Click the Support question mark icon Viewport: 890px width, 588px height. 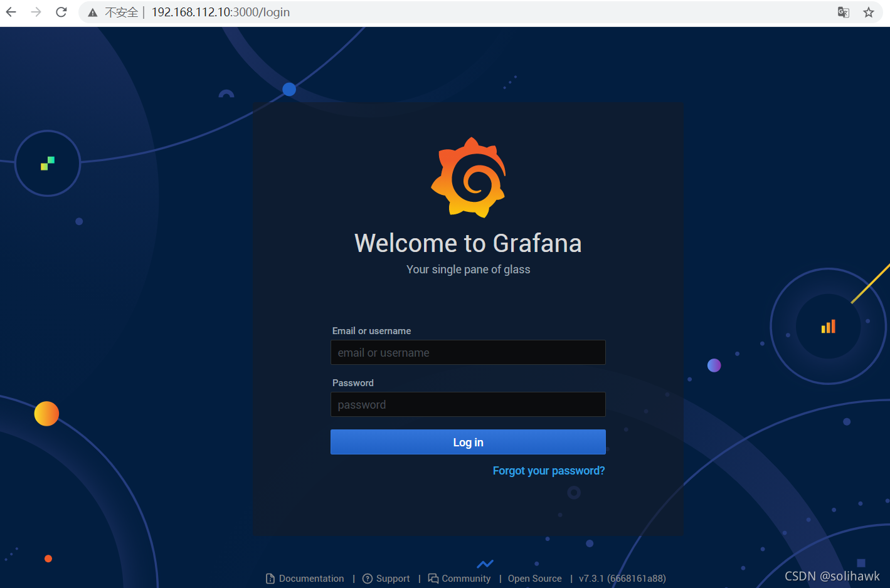[368, 579]
